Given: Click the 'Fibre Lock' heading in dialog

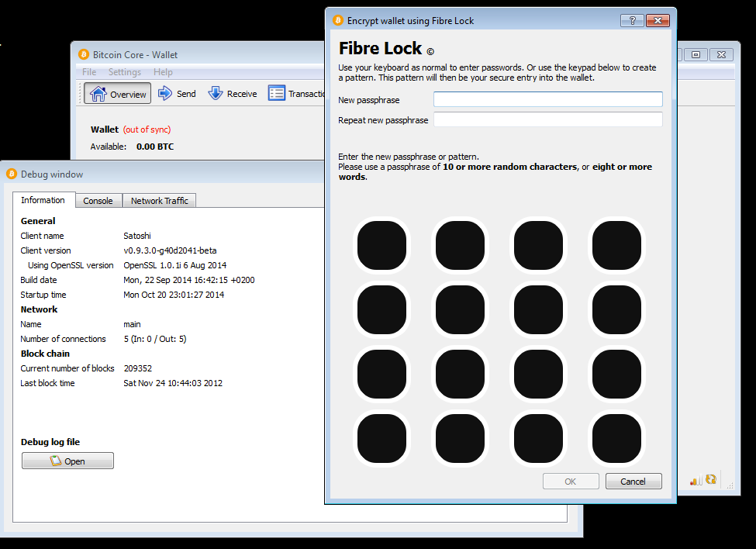Looking at the screenshot, I should coord(381,48).
